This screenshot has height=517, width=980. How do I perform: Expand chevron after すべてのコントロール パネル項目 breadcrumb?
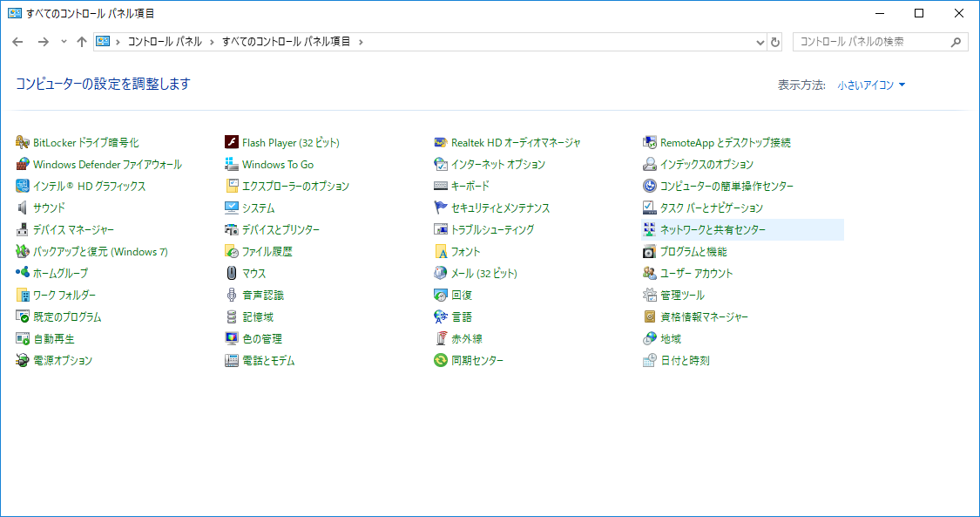click(361, 42)
